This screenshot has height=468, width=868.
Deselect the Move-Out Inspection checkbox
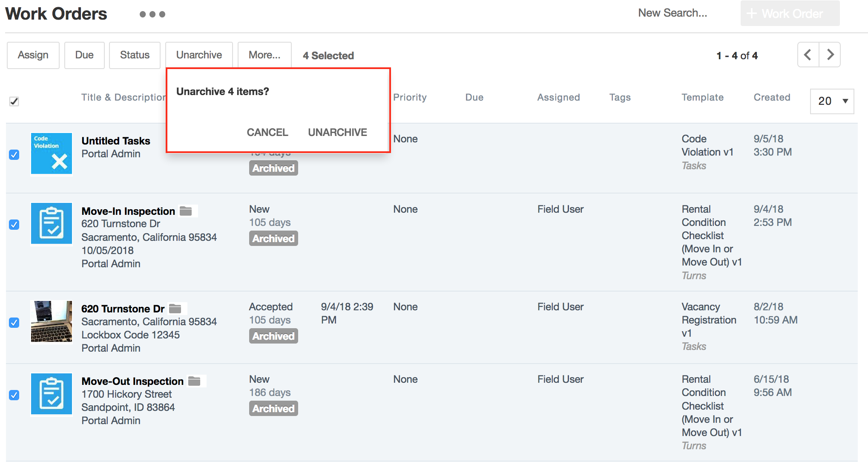click(14, 395)
